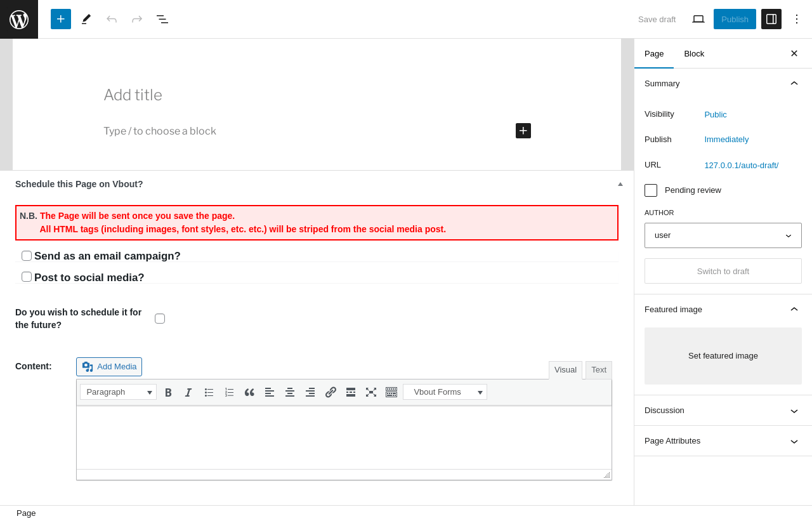Expand the Page Attributes panel
The height and width of the screenshot is (521, 812).
tap(723, 441)
